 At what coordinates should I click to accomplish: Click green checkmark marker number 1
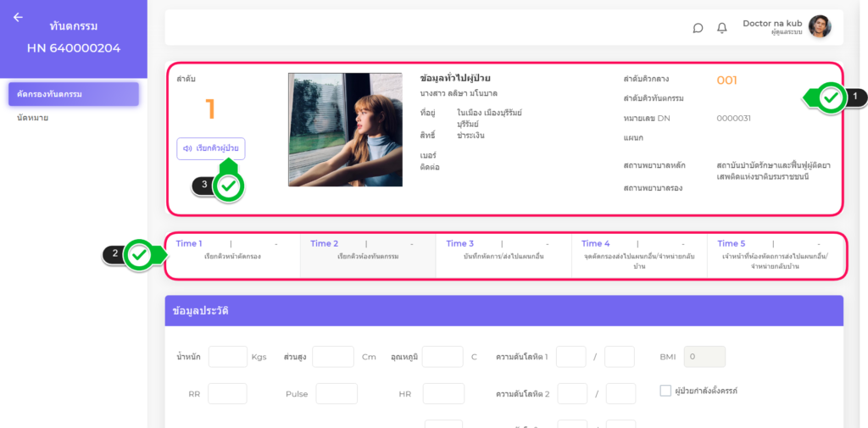pyautogui.click(x=832, y=98)
